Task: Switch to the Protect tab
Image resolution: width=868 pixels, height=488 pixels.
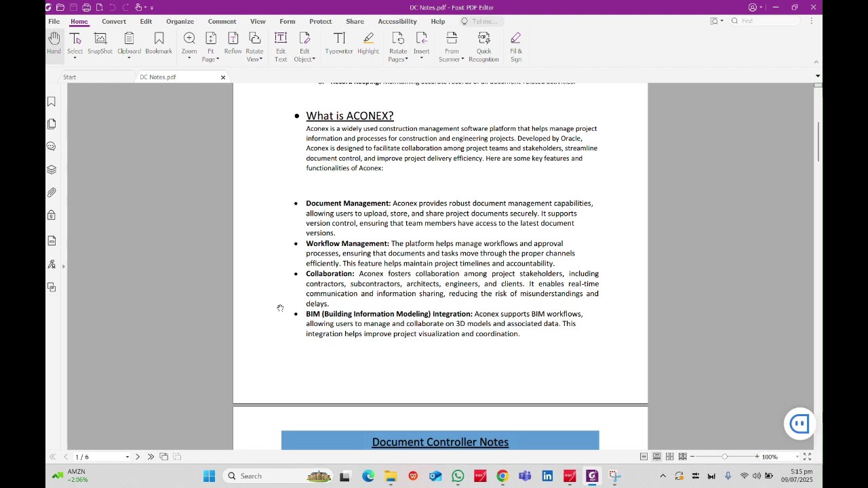Action: pos(320,21)
